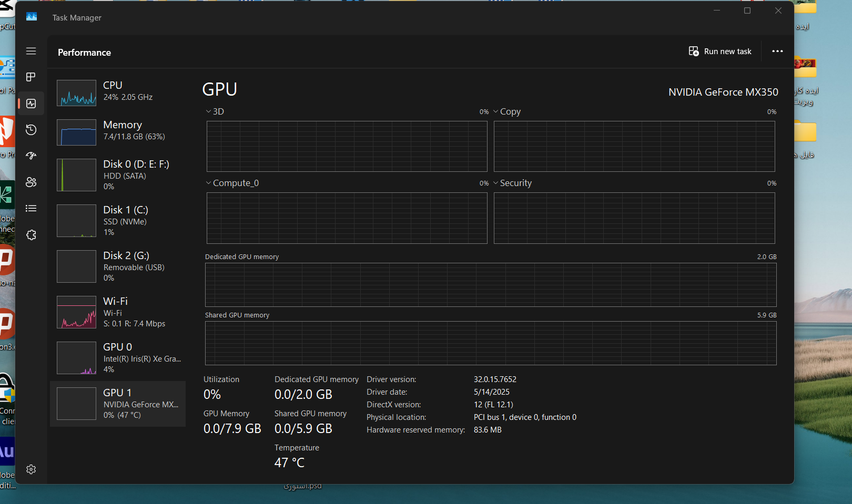Open App history from sidebar

(31, 130)
